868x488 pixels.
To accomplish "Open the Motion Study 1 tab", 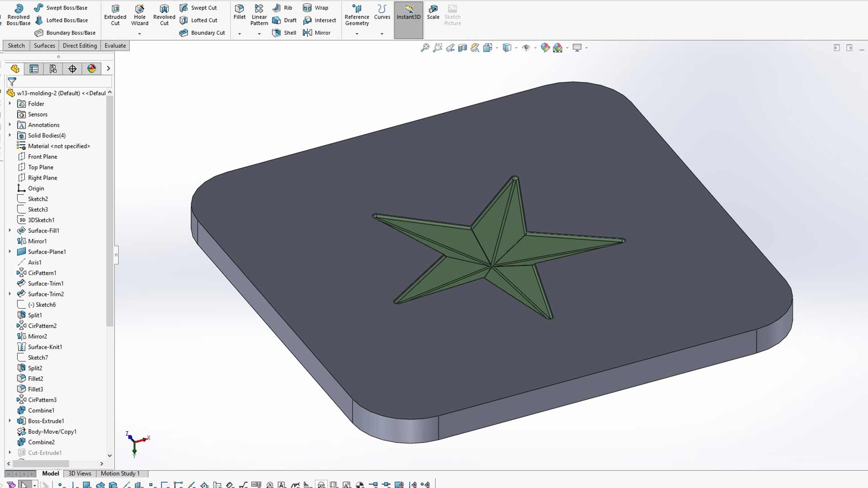I will point(120,474).
